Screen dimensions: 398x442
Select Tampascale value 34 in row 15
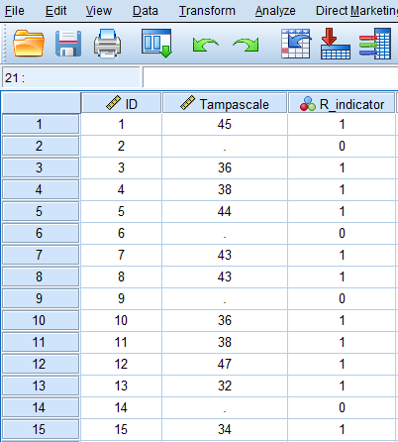point(225,429)
